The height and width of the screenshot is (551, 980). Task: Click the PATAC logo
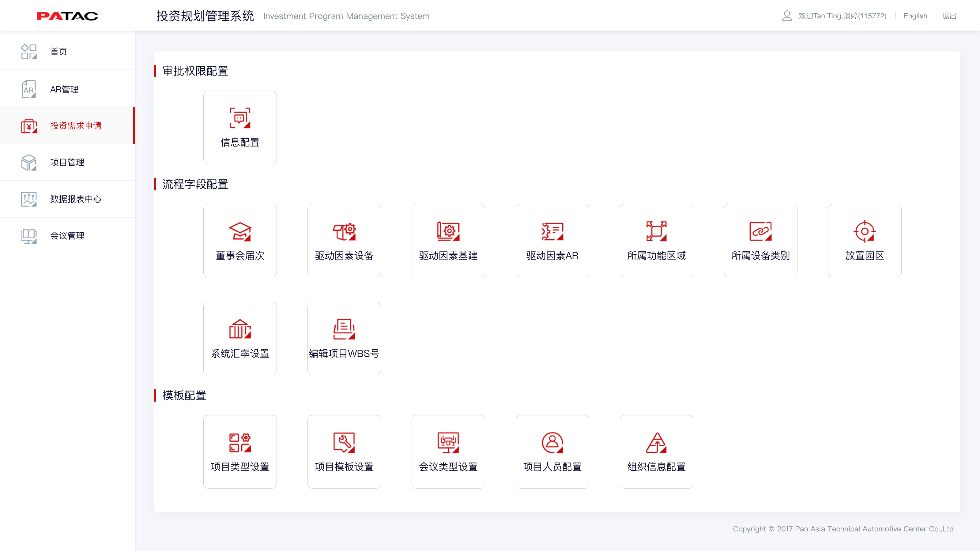67,16
